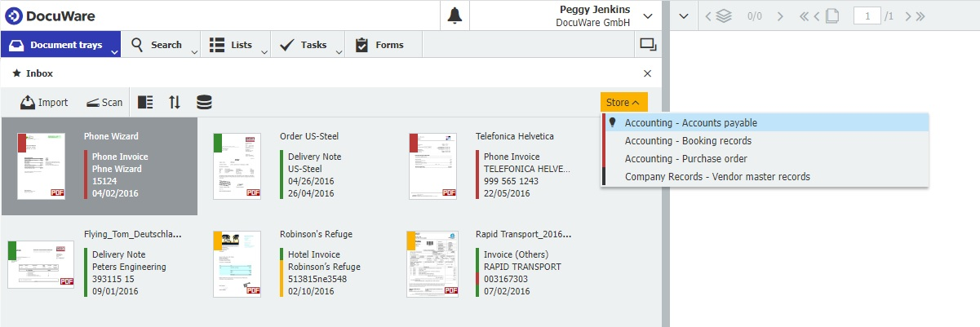The image size is (980, 327).
Task: Click the lightbulb icon beside Accounts payable
Action: click(613, 122)
